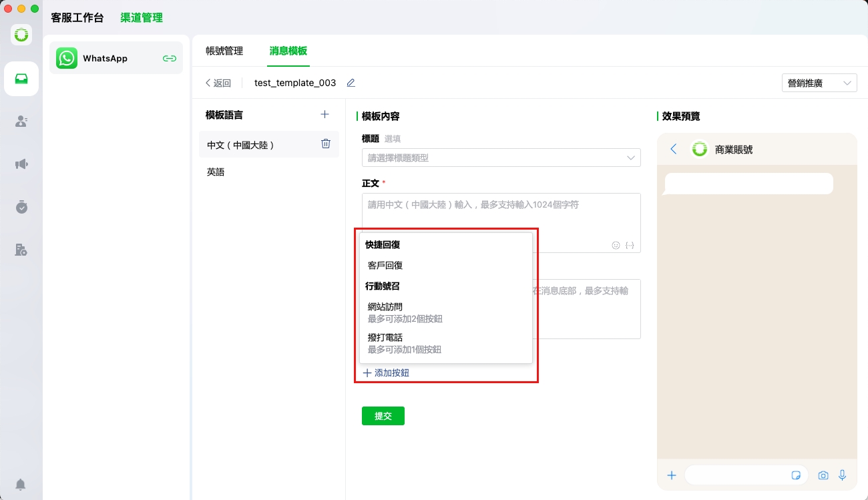Go back using the 返回 link
This screenshot has height=500, width=868.
pyautogui.click(x=218, y=83)
